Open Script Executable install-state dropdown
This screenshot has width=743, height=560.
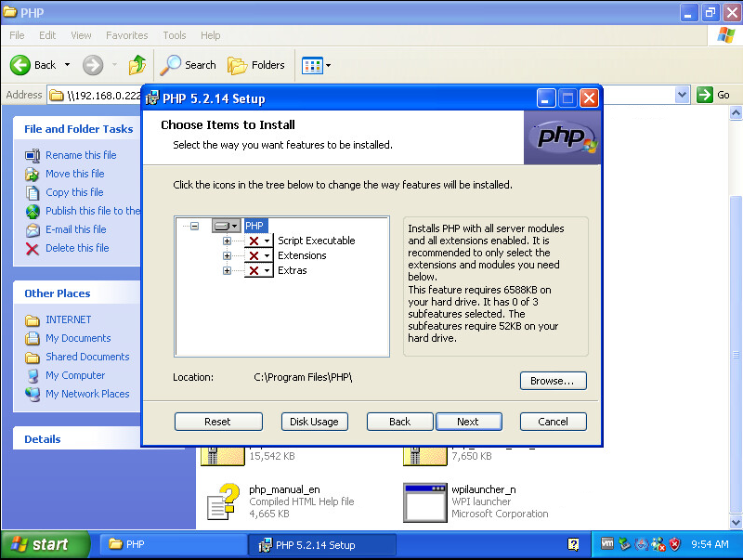259,241
